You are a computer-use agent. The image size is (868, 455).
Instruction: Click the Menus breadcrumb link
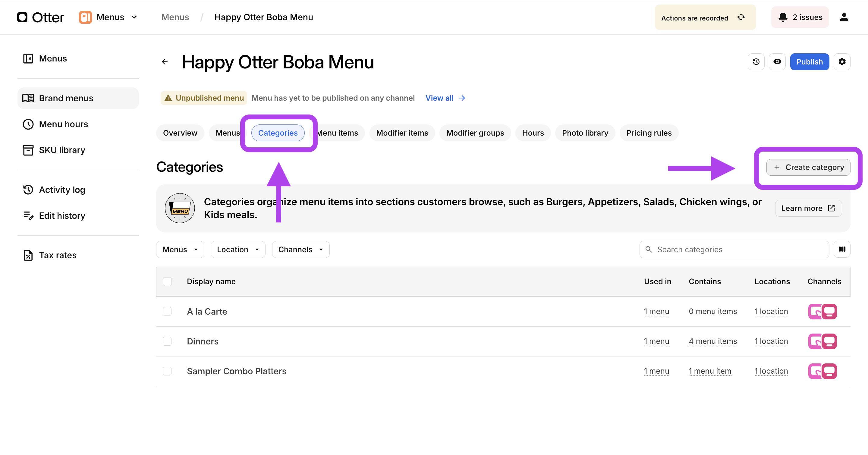[175, 17]
